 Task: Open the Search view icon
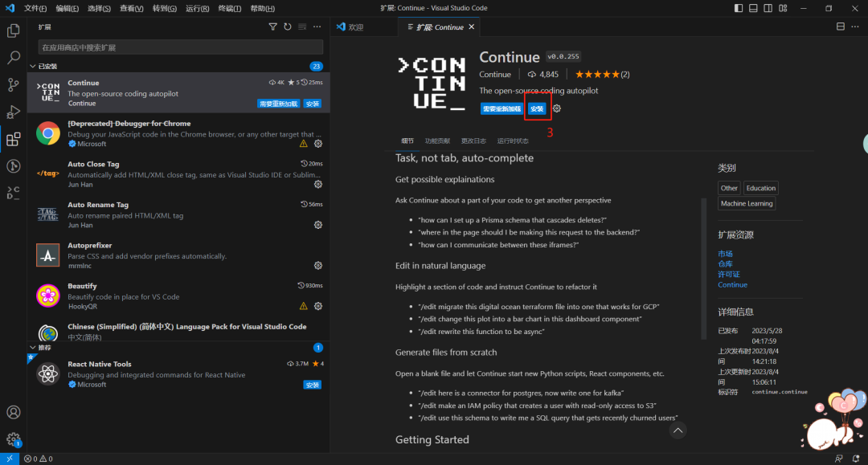click(x=14, y=58)
